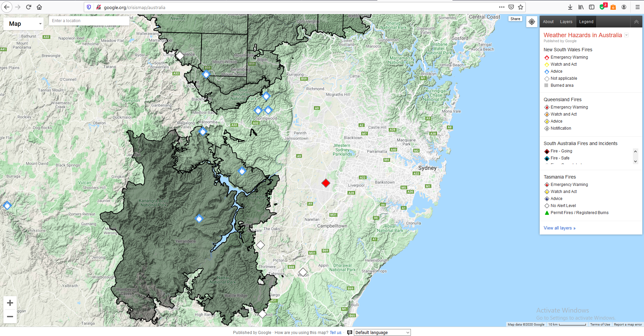Screen dimensions: 644x336
Task: Expand the Weather Hazards title dropdown arrow
Action: coord(626,35)
